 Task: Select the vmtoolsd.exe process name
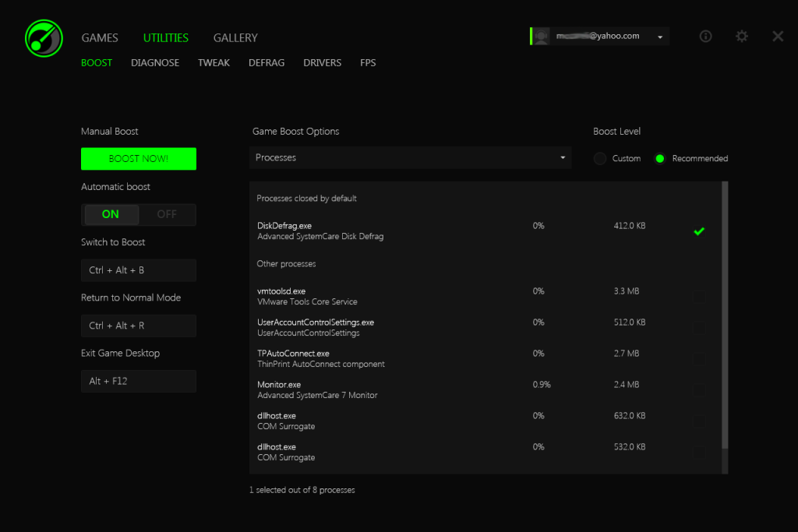[x=281, y=291]
